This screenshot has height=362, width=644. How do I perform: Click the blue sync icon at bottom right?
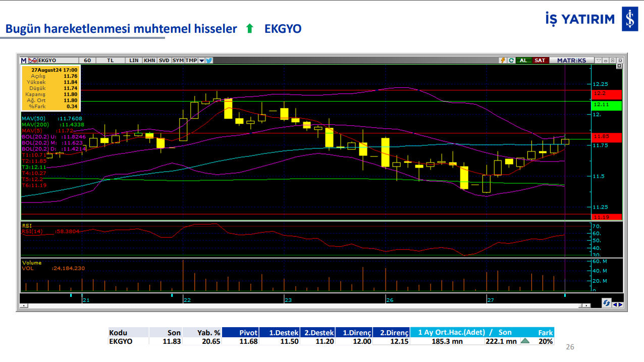[607, 303]
